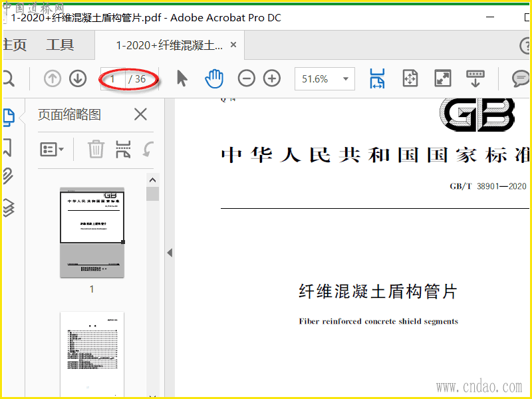Enter full screen mode
Image resolution: width=532 pixels, height=399 pixels.
click(443, 78)
